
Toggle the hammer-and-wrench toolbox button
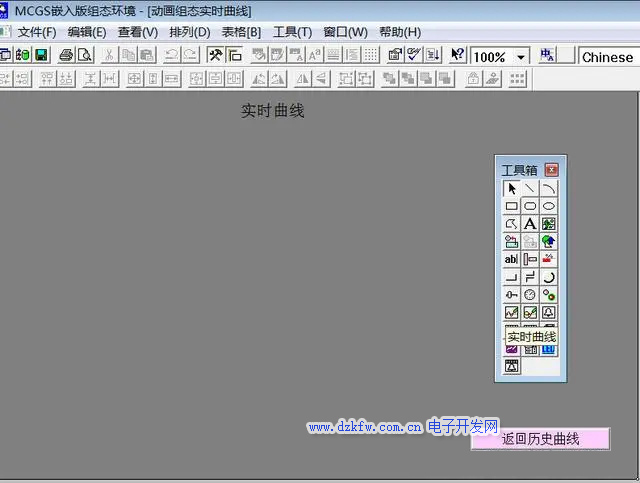[215, 56]
